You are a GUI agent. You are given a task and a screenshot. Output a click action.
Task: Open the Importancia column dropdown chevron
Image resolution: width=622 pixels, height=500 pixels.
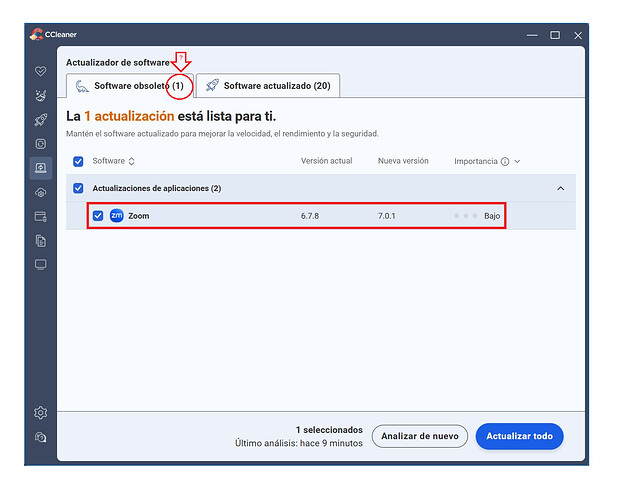517,162
